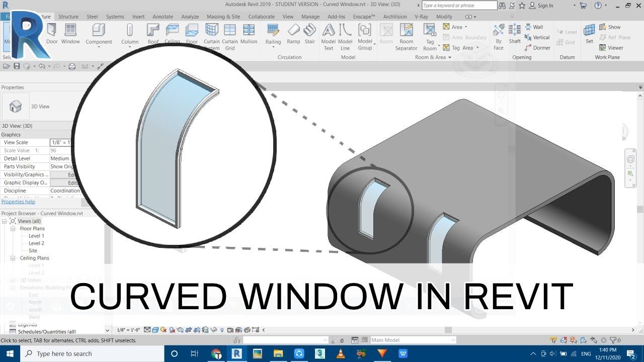Click the Vertical opening tool

pyautogui.click(x=537, y=37)
